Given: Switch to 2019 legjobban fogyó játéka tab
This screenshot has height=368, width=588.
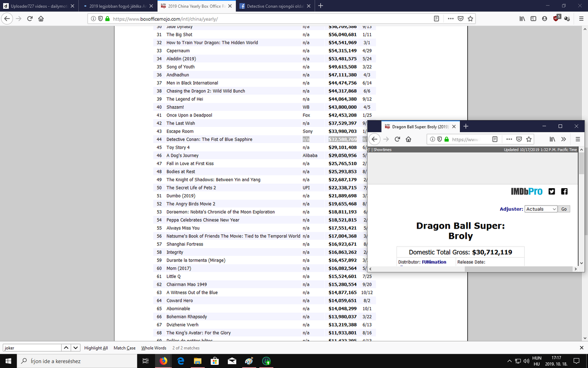Looking at the screenshot, I should coord(117,6).
